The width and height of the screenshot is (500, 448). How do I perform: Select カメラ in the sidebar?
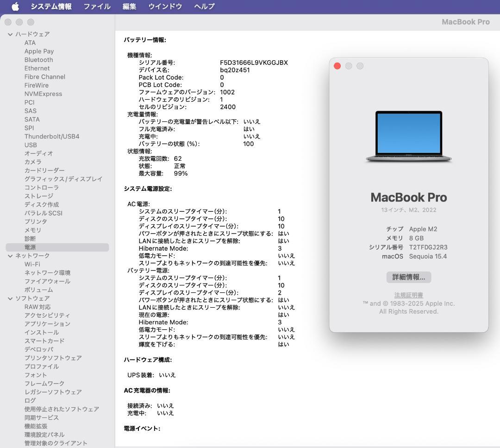33,162
